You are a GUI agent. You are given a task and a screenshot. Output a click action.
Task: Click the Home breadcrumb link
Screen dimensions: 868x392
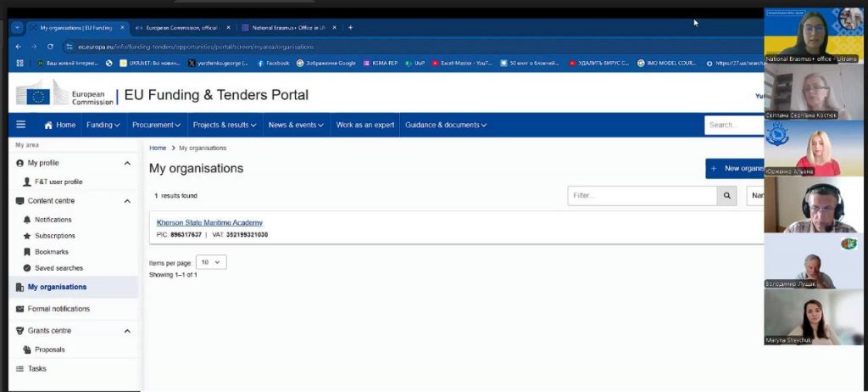[158, 148]
